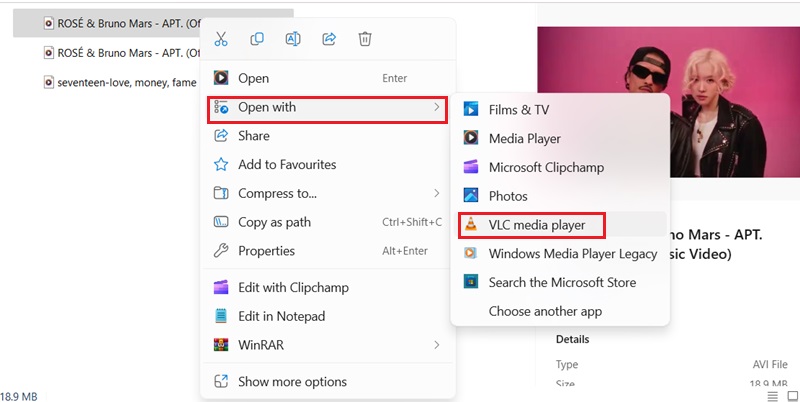Switch to large icons view in status bar
This screenshot has width=800, height=402.
click(x=792, y=396)
